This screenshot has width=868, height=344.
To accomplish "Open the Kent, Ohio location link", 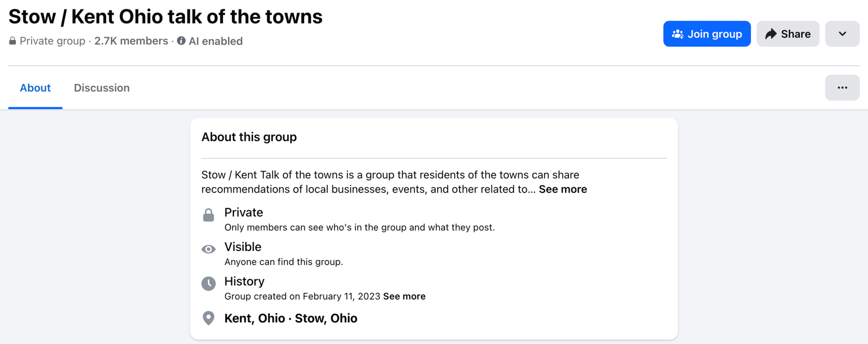I will coord(255,318).
